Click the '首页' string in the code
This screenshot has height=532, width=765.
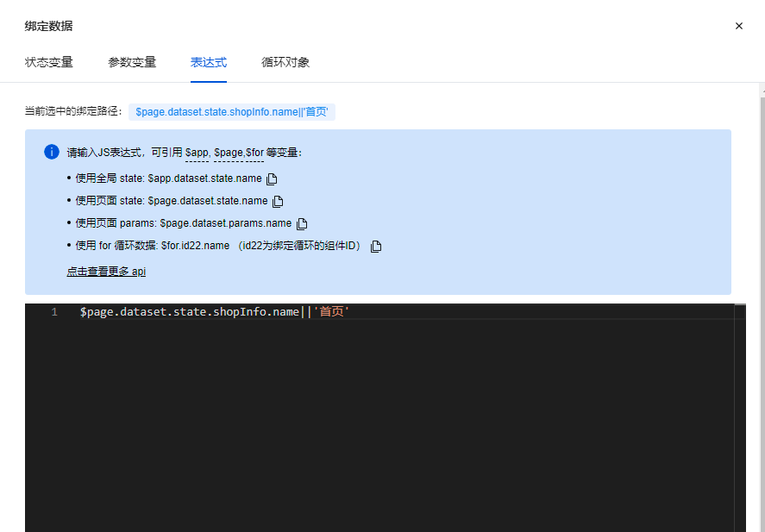point(331,312)
